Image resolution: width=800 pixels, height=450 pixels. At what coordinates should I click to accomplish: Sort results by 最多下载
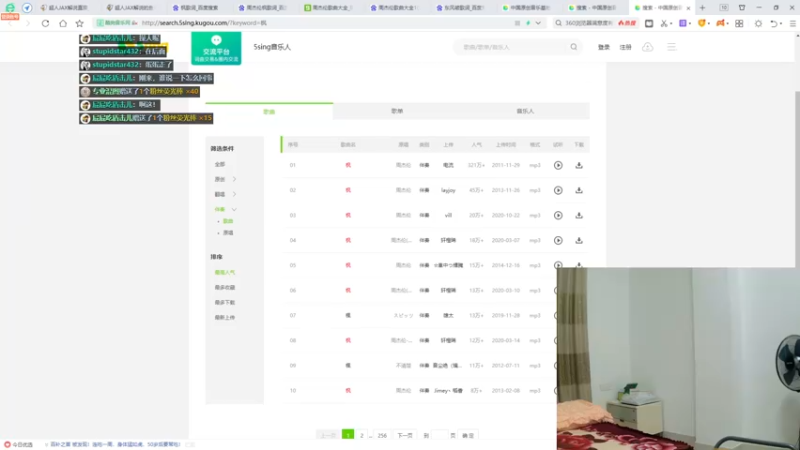pyautogui.click(x=225, y=303)
